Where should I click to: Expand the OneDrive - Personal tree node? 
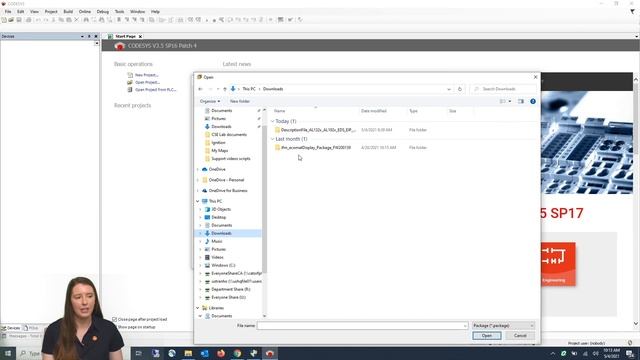coord(198,180)
